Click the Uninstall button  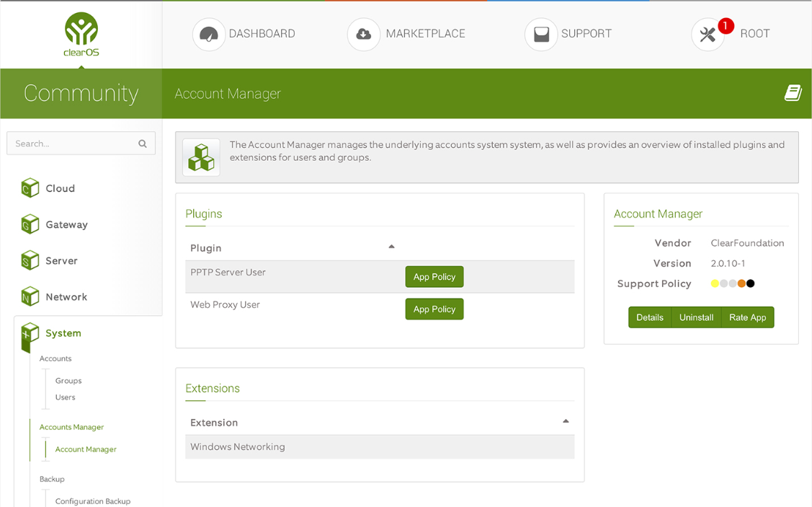(697, 317)
